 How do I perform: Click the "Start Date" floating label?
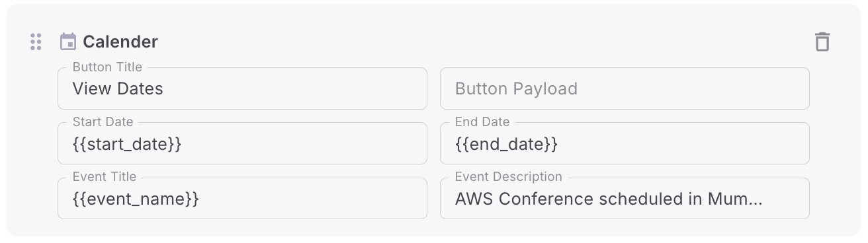(x=103, y=121)
